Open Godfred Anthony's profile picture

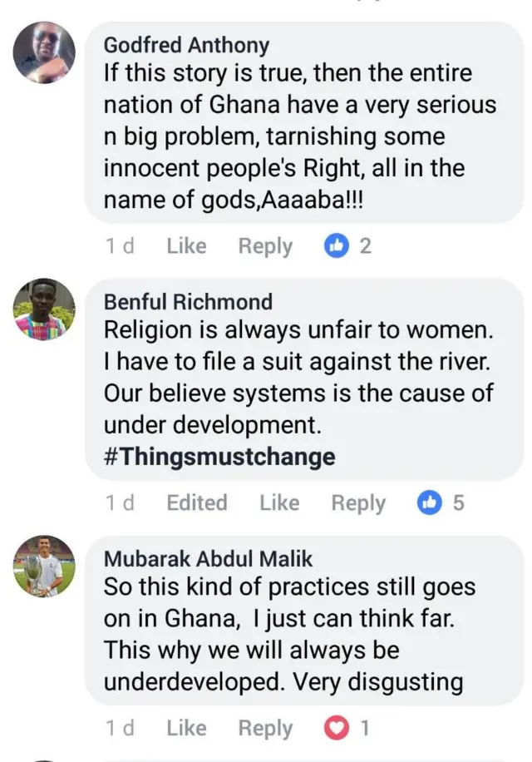click(x=44, y=52)
